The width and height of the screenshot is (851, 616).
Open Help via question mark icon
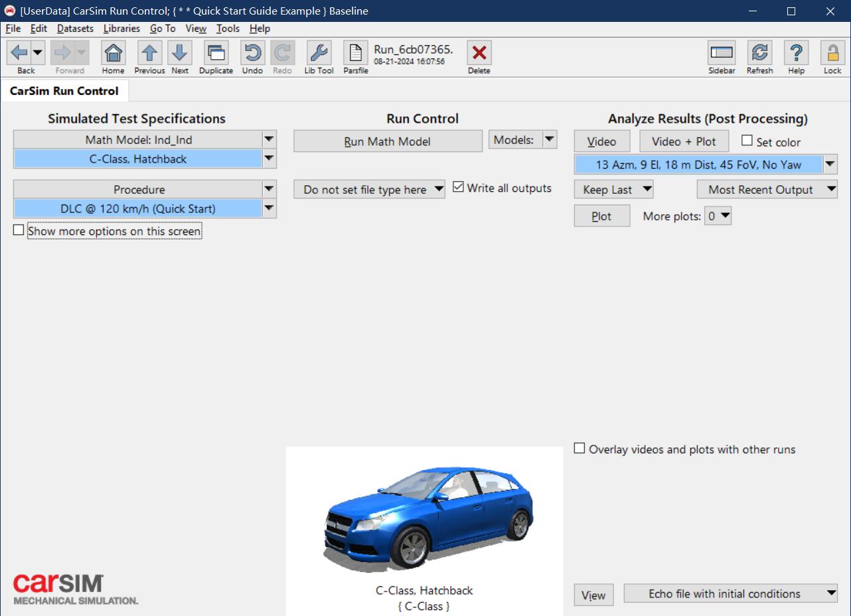coord(797,52)
